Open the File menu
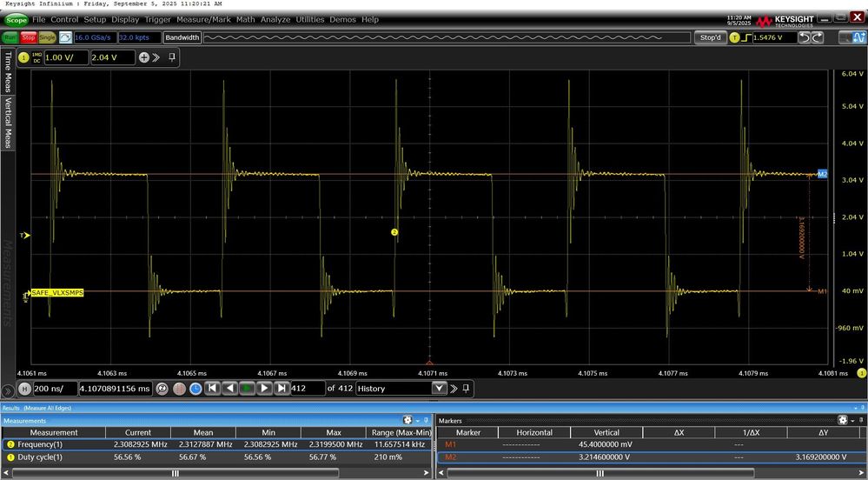The image size is (868, 480). coord(39,19)
